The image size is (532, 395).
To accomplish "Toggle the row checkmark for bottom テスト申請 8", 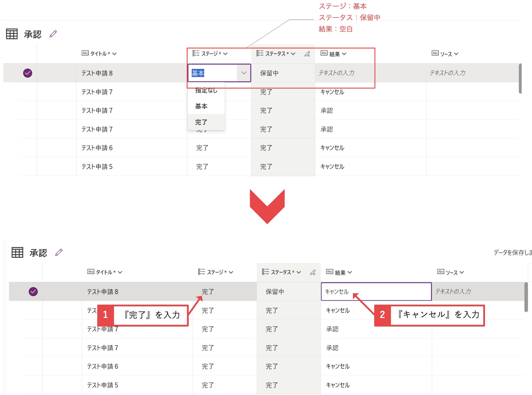I will (33, 292).
